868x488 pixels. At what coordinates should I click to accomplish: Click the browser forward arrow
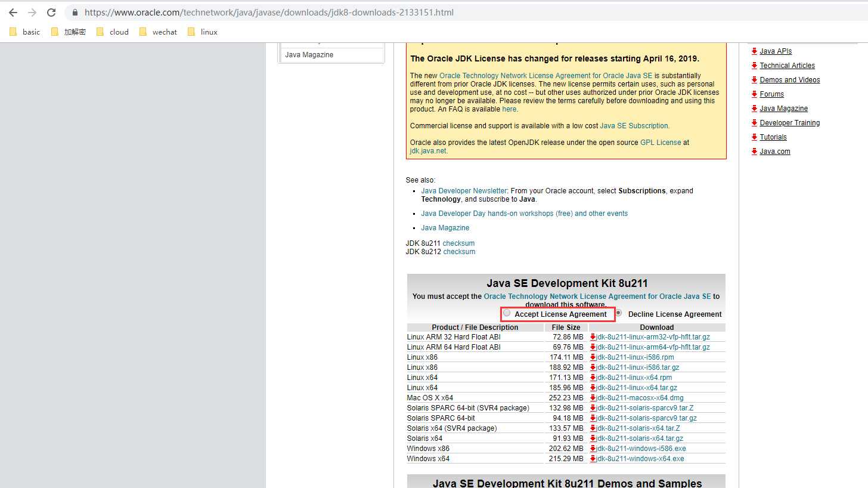pos(32,12)
